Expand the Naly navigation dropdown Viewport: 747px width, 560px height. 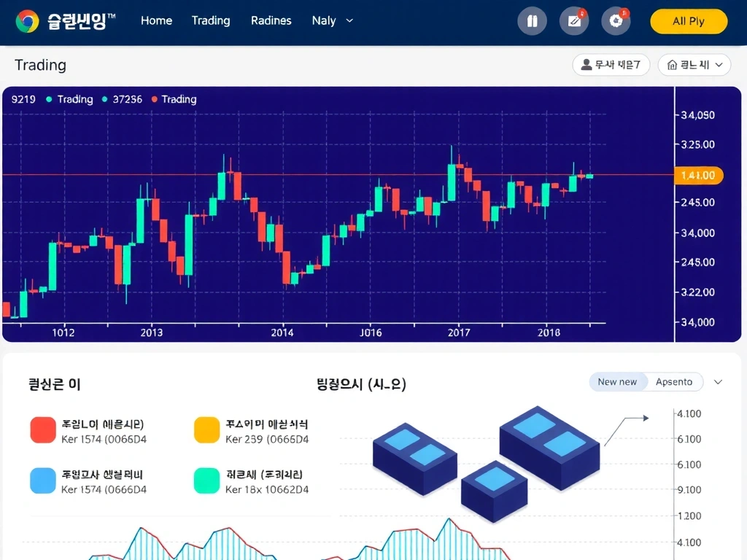click(333, 21)
